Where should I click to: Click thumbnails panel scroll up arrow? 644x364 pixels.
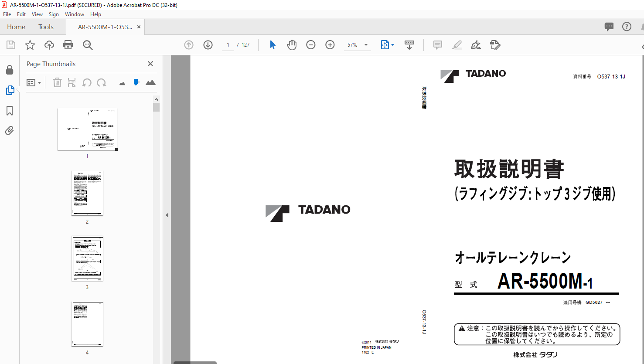pyautogui.click(x=156, y=99)
